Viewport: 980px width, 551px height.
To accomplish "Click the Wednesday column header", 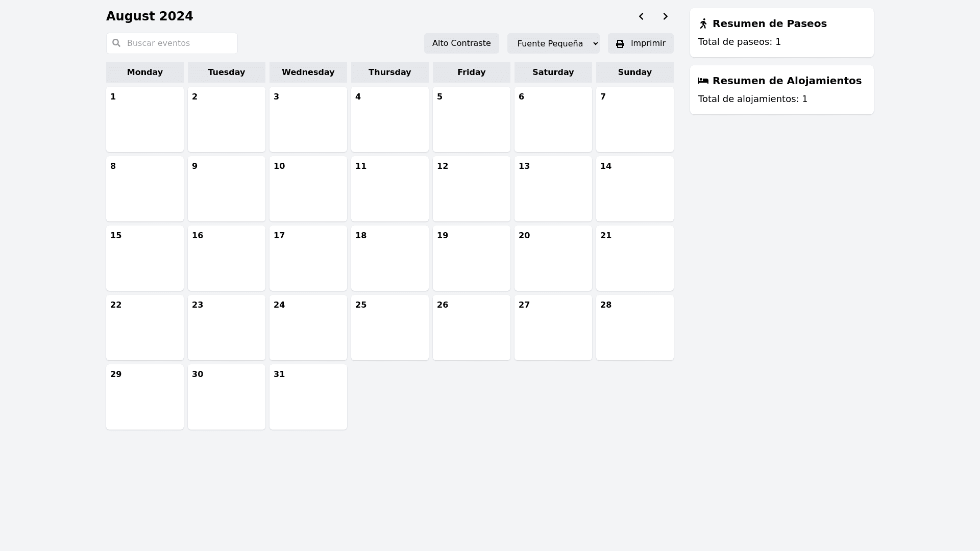I will [308, 72].
